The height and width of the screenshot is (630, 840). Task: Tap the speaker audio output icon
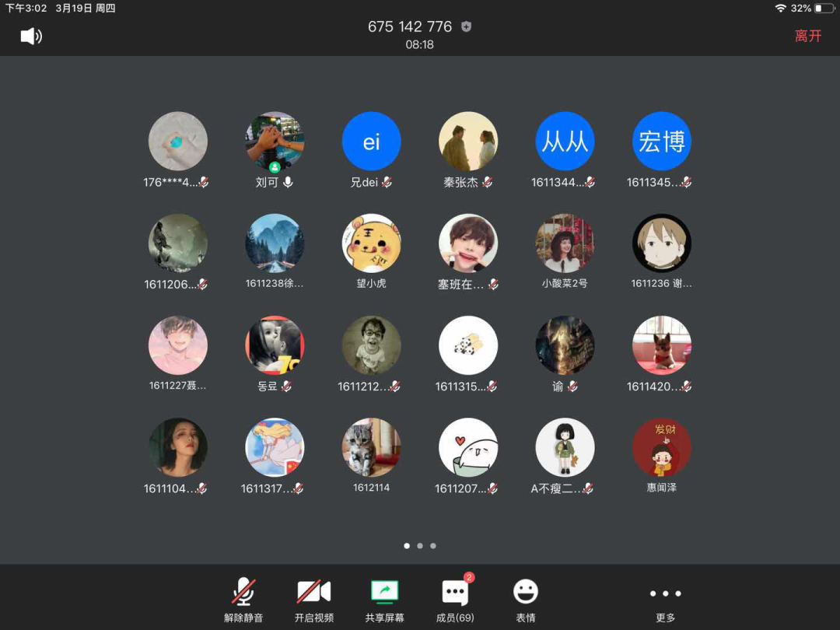click(x=31, y=36)
